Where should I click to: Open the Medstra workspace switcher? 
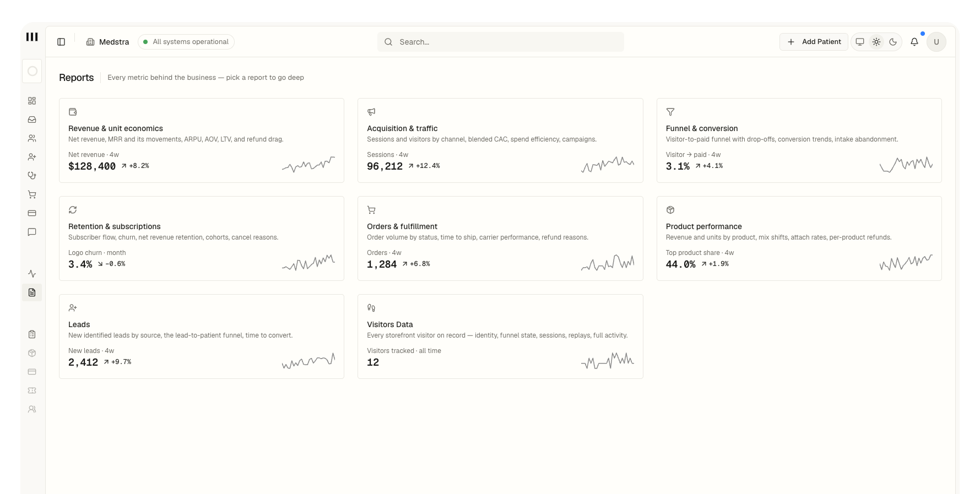click(108, 42)
